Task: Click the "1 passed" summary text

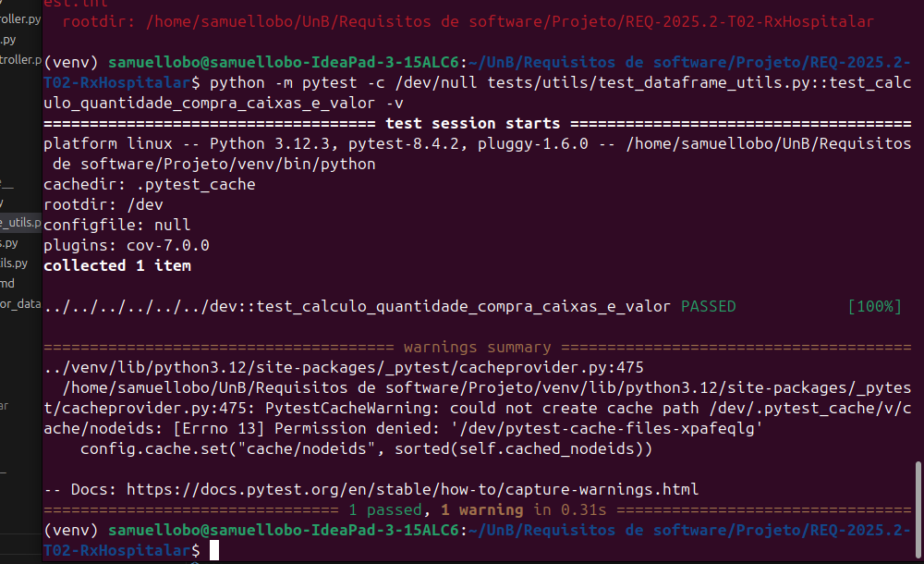Action: coord(385,509)
